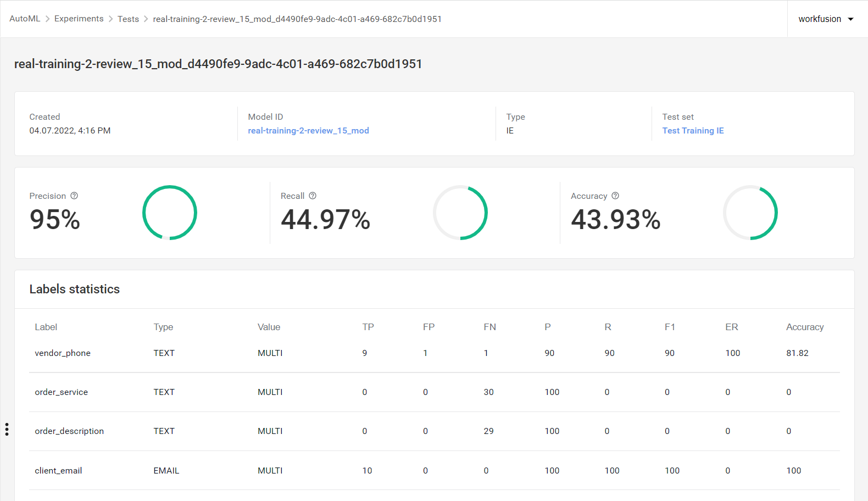Open the Tests breadcrumb link

(x=128, y=19)
